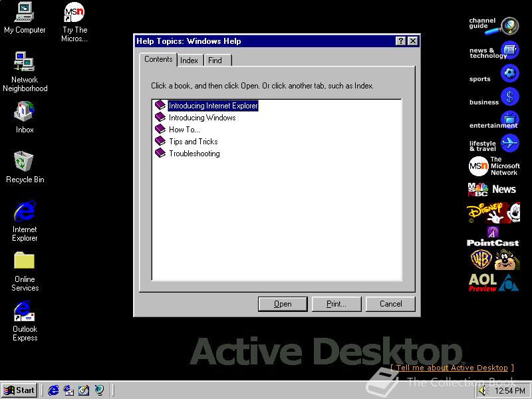Open the sports channel
Viewport: 532px width, 399px height.
click(493, 74)
